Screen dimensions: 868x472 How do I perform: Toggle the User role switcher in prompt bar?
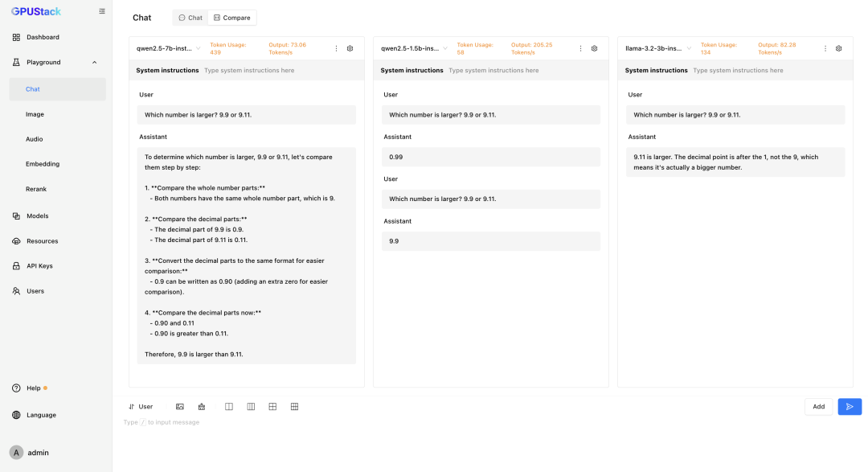(x=141, y=406)
